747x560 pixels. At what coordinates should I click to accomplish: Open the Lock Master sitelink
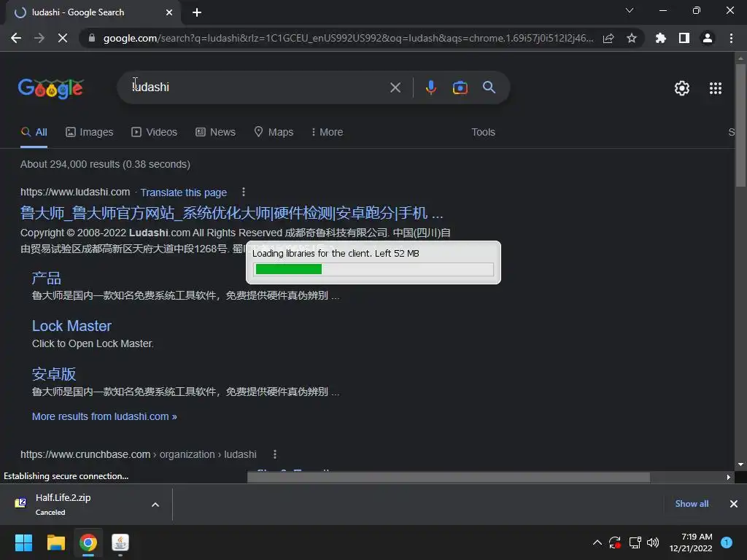point(71,326)
